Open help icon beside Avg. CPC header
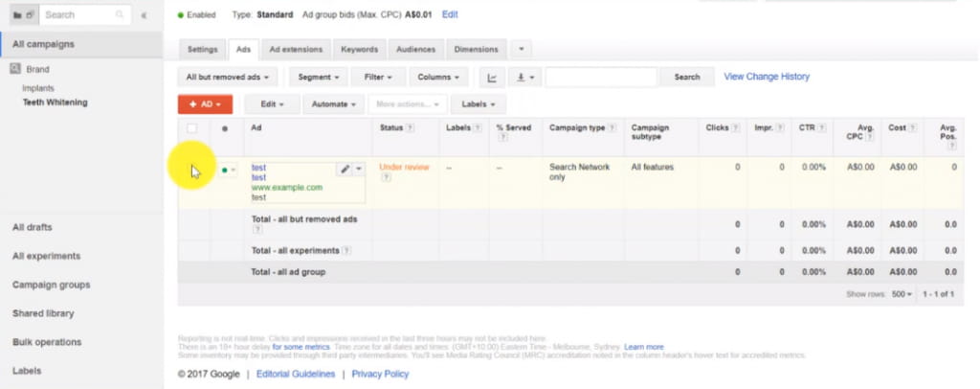This screenshot has width=980, height=389. (x=869, y=138)
